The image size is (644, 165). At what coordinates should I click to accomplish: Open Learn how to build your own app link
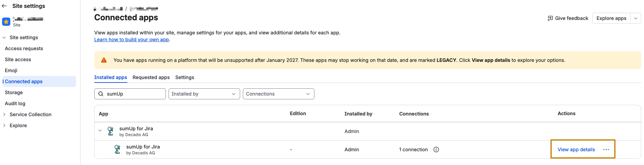(x=131, y=40)
